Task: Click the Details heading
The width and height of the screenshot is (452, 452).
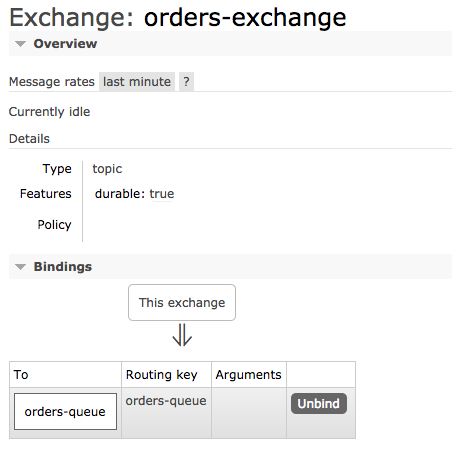Action: tap(29, 139)
